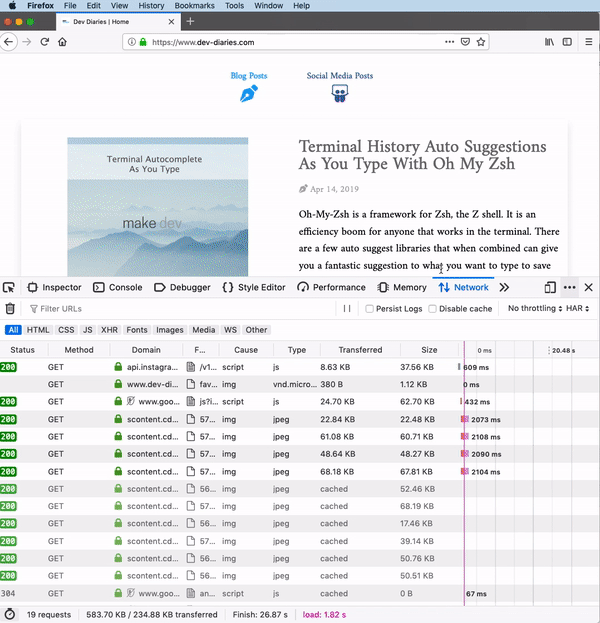This screenshot has height=623, width=600.
Task: Reload the current page
Action: click(45, 42)
